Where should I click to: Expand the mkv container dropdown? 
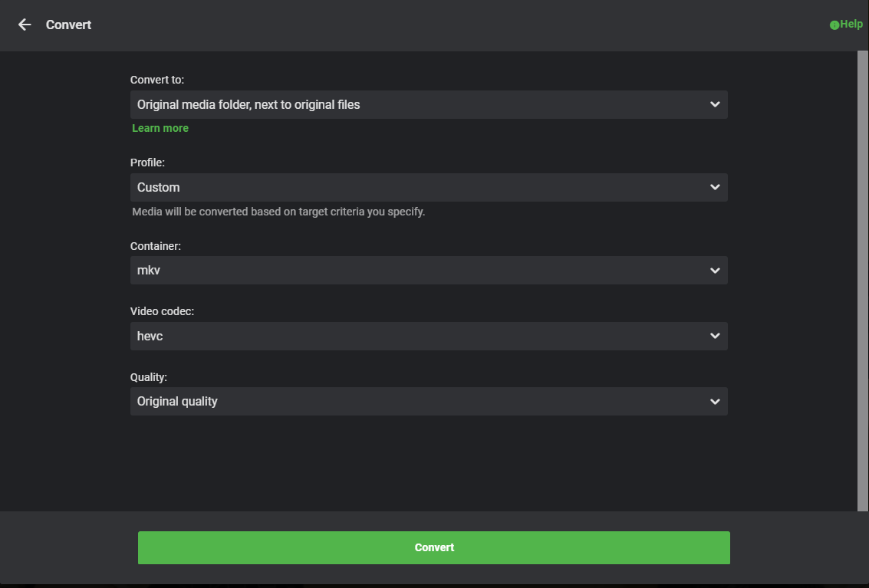pyautogui.click(x=429, y=271)
